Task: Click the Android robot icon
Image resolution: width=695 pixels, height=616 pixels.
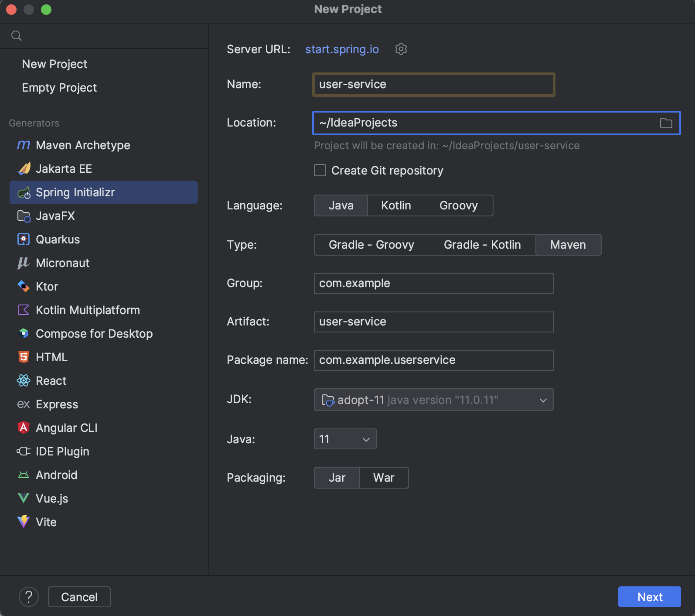Action: 24,475
